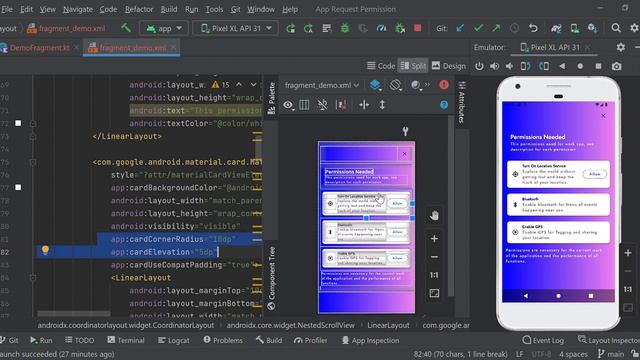Click the undo rollback arrow in the toolbar
640x360 pixels.
[533, 28]
